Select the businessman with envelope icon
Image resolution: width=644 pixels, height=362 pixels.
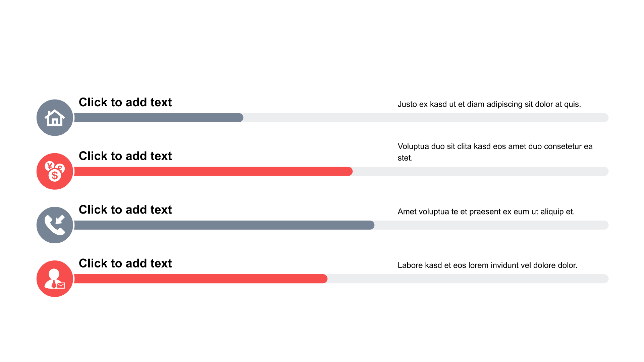55,279
